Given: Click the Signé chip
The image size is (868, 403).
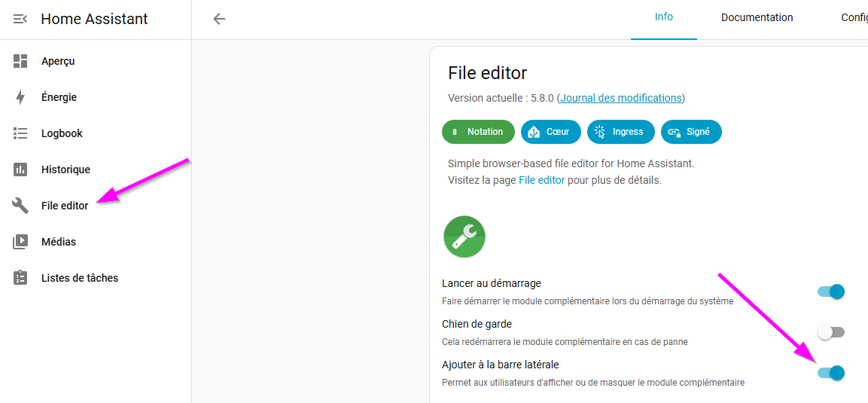Looking at the screenshot, I should [691, 132].
